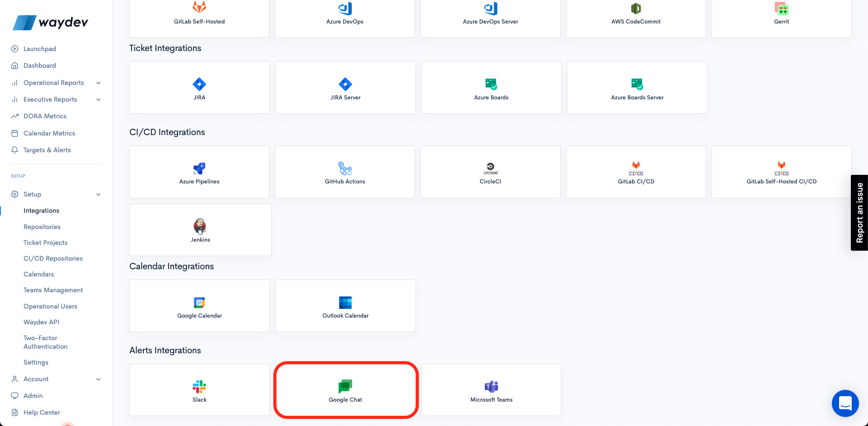
Task: Click the Gerrit card label
Action: tap(782, 22)
